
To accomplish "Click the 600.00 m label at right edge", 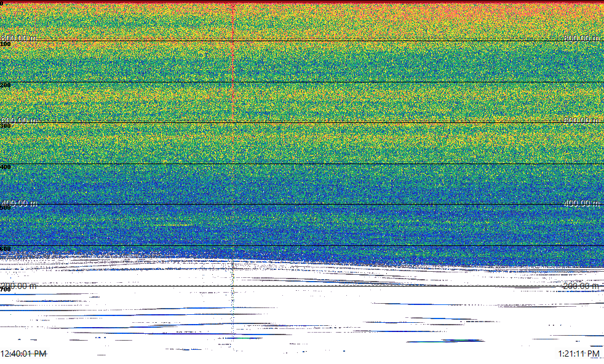I will tap(581, 120).
